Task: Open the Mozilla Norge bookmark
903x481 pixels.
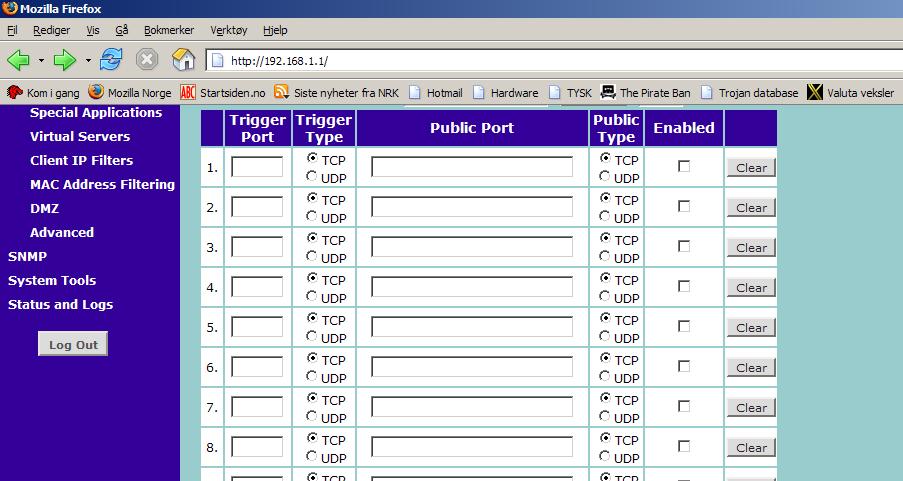Action: (130, 92)
